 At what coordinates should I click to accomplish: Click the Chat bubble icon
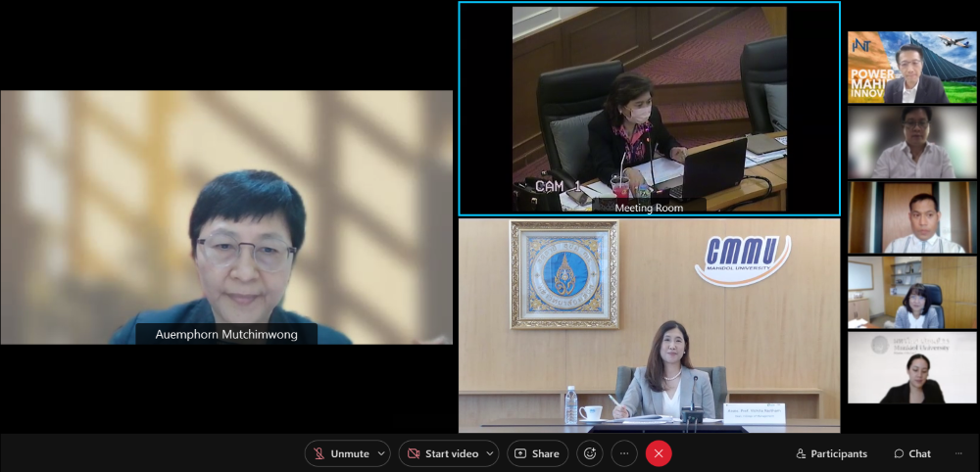pos(899,453)
